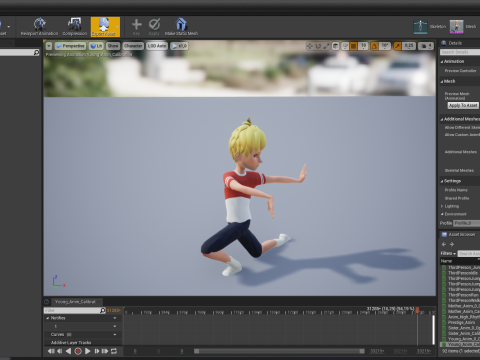Play the animation in reverse
The width and height of the screenshot is (480, 360).
click(68, 351)
